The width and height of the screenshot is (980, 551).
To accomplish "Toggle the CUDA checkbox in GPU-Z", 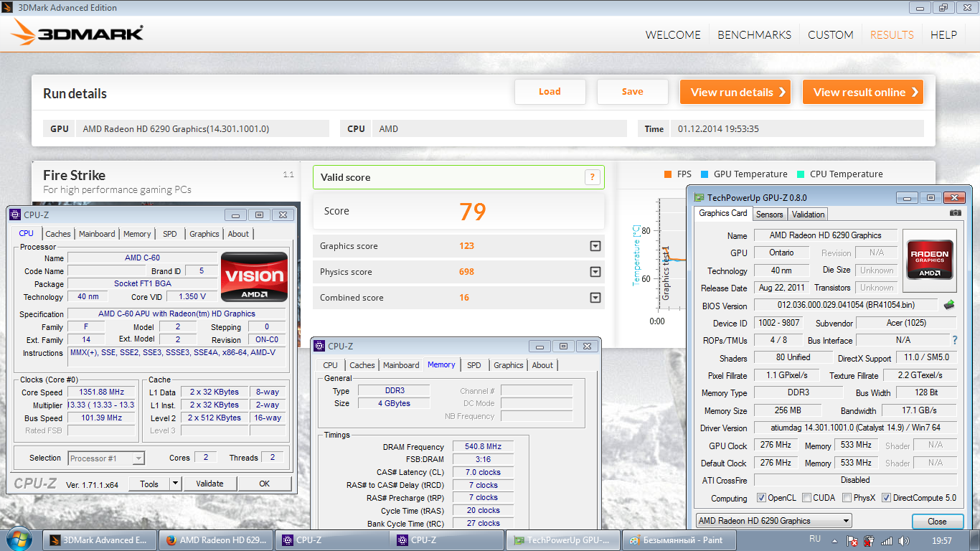I will pyautogui.click(x=807, y=498).
